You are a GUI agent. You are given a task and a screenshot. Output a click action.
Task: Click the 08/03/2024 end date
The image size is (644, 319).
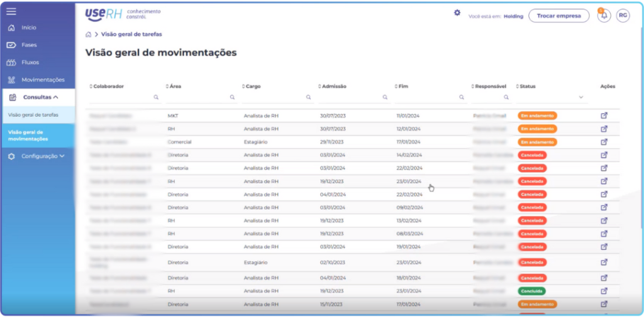tap(409, 234)
